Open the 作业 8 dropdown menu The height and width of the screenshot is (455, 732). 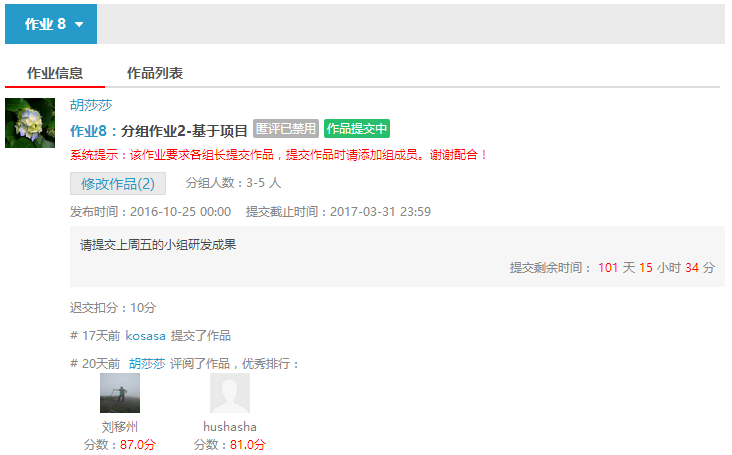click(51, 24)
